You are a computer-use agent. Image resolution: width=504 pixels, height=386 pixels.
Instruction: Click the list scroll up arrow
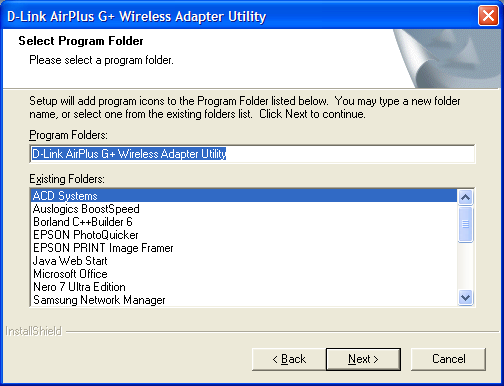click(x=465, y=197)
